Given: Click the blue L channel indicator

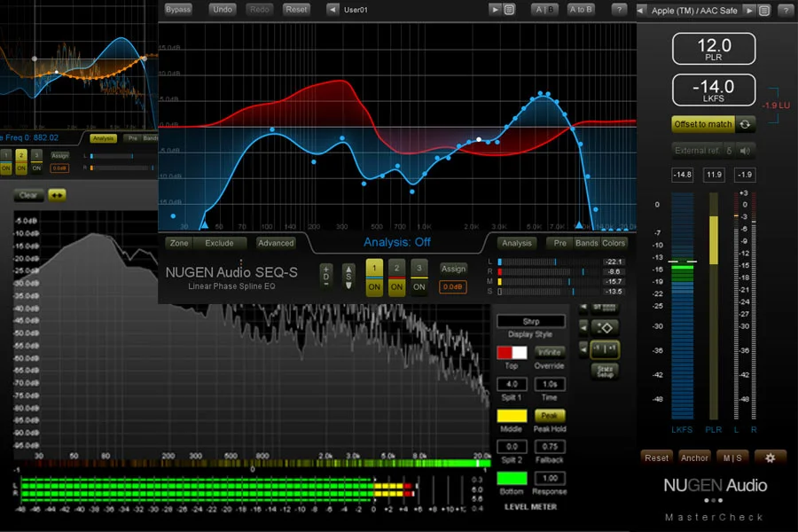Looking at the screenshot, I should click(x=500, y=262).
